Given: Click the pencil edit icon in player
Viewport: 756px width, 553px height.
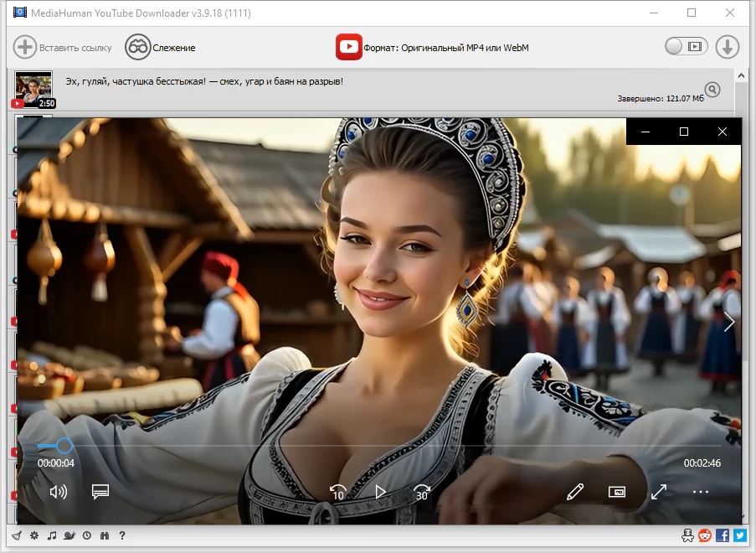Looking at the screenshot, I should 574,492.
